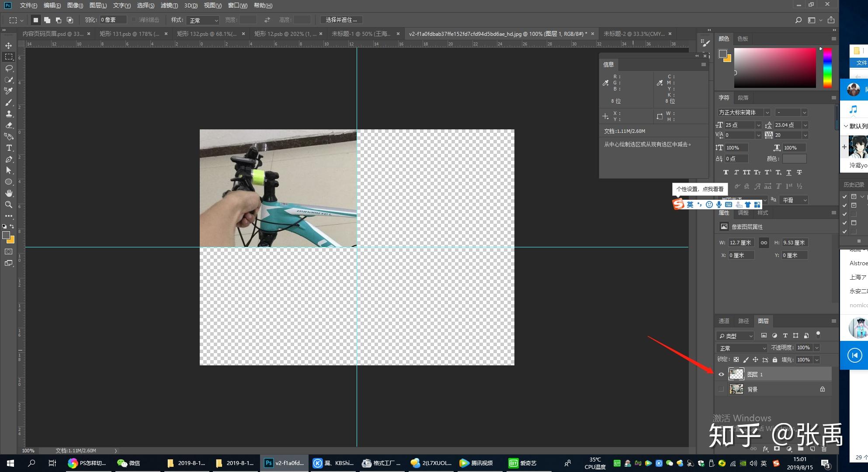Viewport: 868px width, 472px height.
Task: Toggle visibility of 图层 1
Action: (721, 374)
